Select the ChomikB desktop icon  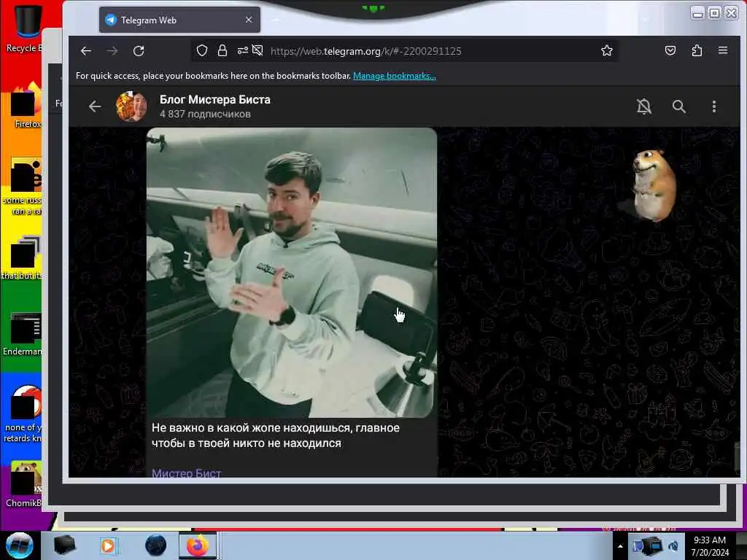coord(25,484)
